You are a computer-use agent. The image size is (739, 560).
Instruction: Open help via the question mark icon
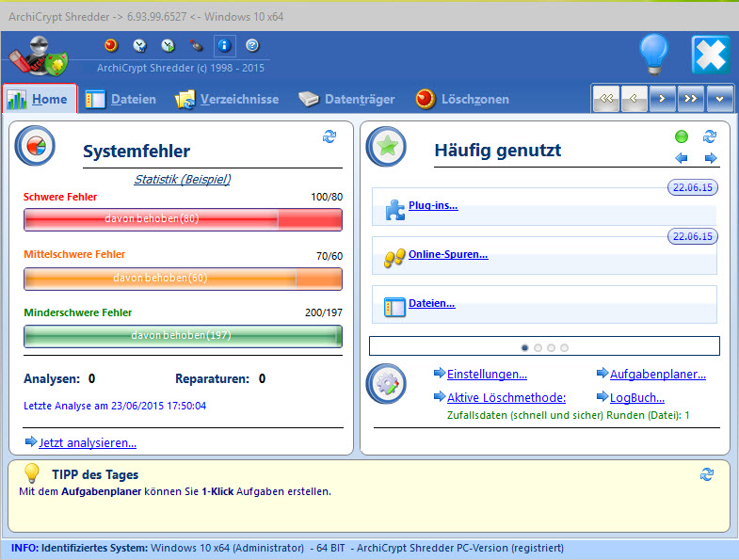tap(251, 45)
